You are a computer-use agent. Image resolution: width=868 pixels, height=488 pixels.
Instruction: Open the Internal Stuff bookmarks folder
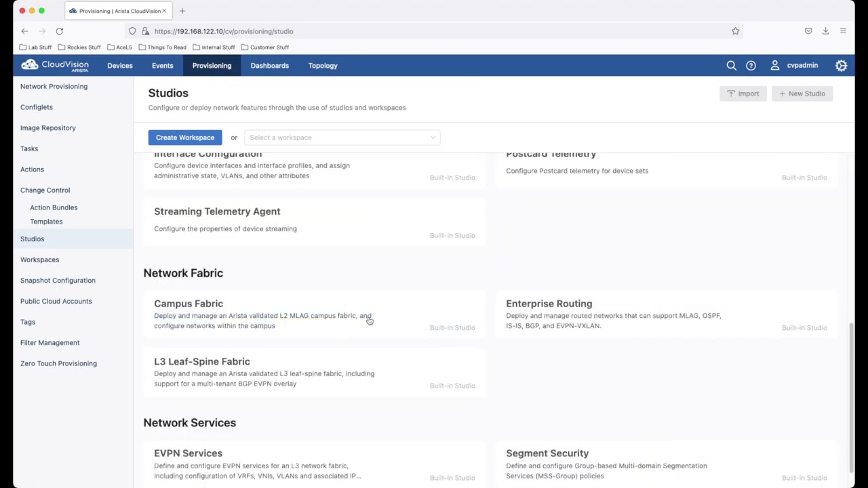click(x=214, y=47)
